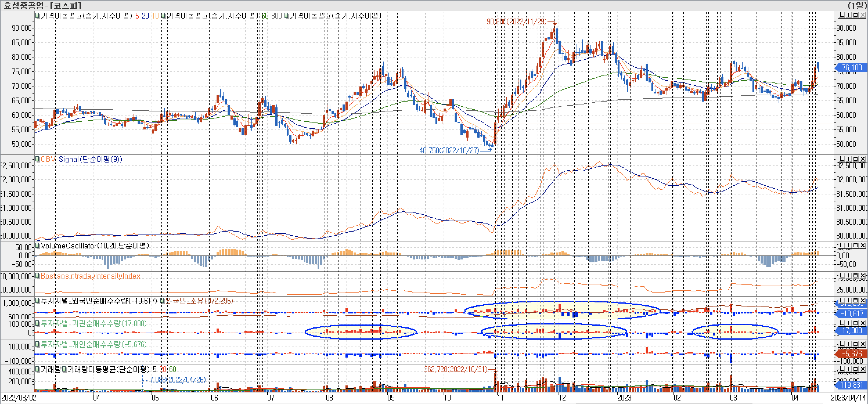Image resolution: width=868 pixels, height=404 pixels.
Task: Click the 76,100 current price tag
Action: [852, 68]
